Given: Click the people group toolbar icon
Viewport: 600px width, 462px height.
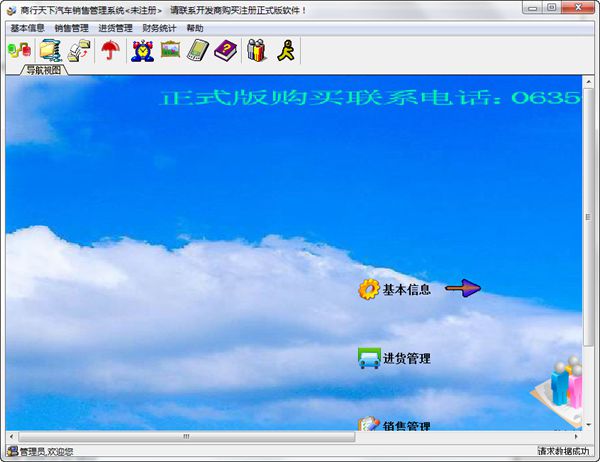Looking at the screenshot, I should coord(256,51).
